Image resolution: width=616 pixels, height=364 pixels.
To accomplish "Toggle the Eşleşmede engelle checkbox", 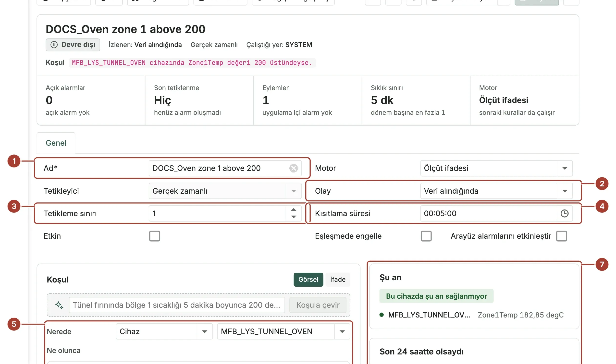I will [x=426, y=236].
